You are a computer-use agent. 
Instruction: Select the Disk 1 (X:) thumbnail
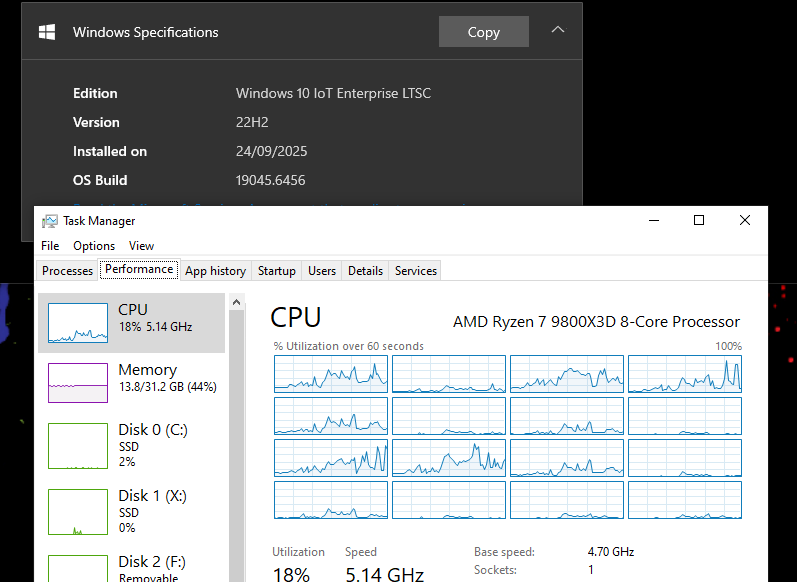point(78,512)
